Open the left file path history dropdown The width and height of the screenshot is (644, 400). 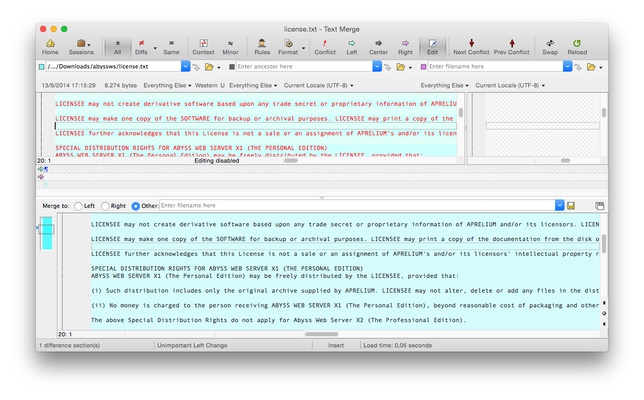(x=185, y=66)
